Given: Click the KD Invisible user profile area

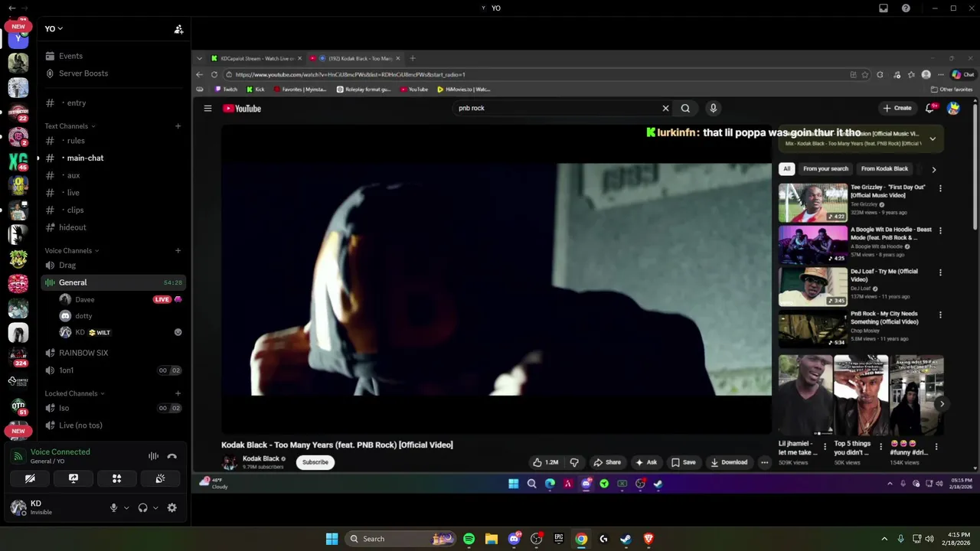Looking at the screenshot, I should tap(54, 507).
